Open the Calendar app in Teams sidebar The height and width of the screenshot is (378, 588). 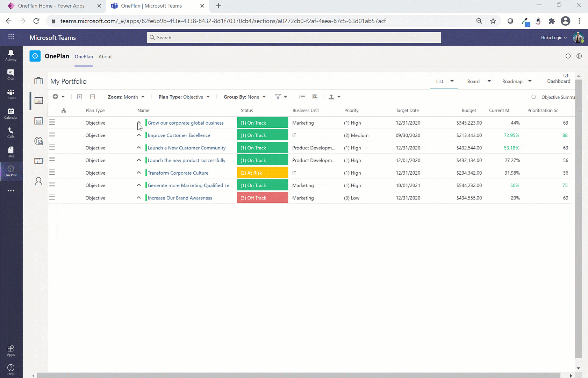(11, 113)
